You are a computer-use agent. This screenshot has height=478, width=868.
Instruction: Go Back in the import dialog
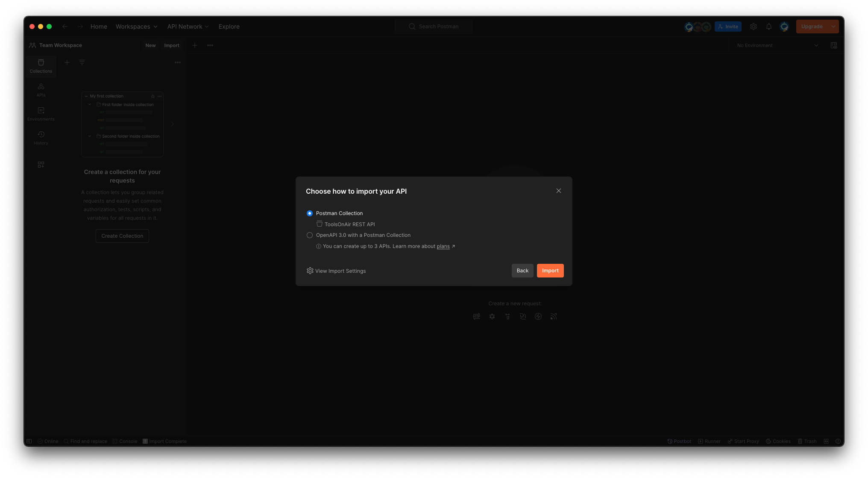pos(522,271)
